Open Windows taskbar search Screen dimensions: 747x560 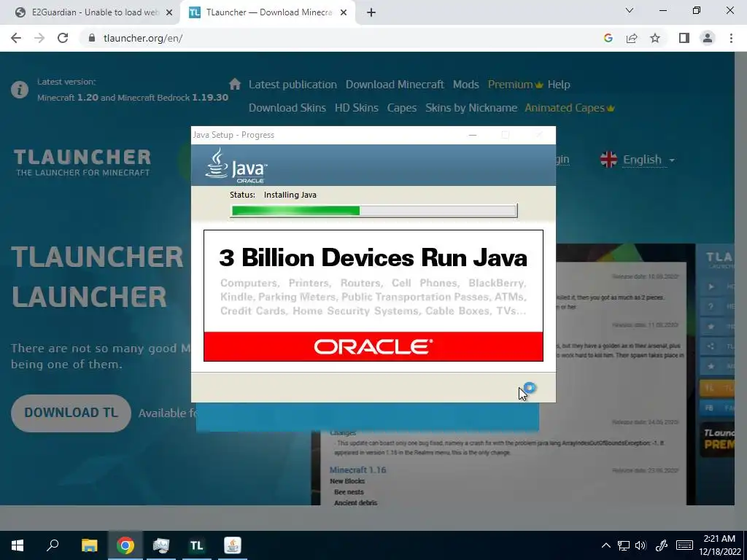pos(53,545)
